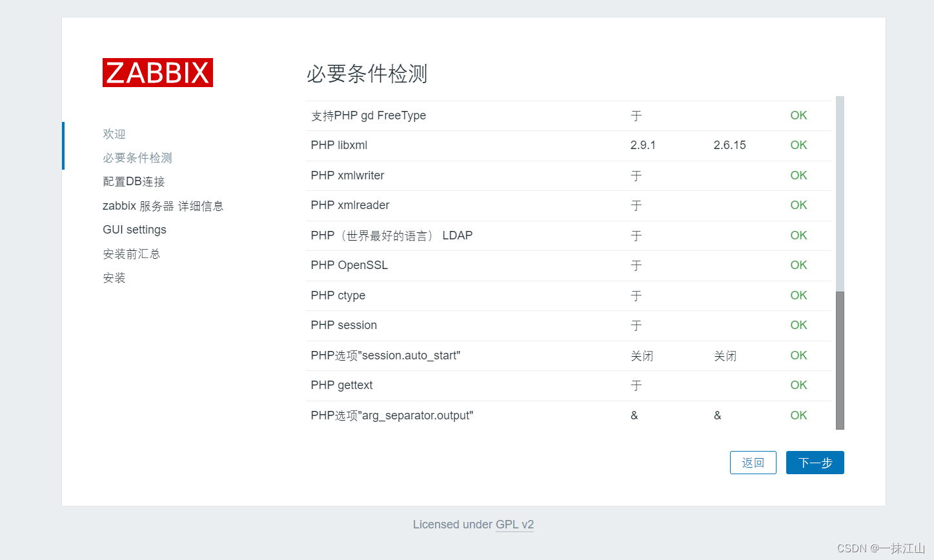Click the ZABBIX logo
The width and height of the screenshot is (934, 560).
point(157,73)
